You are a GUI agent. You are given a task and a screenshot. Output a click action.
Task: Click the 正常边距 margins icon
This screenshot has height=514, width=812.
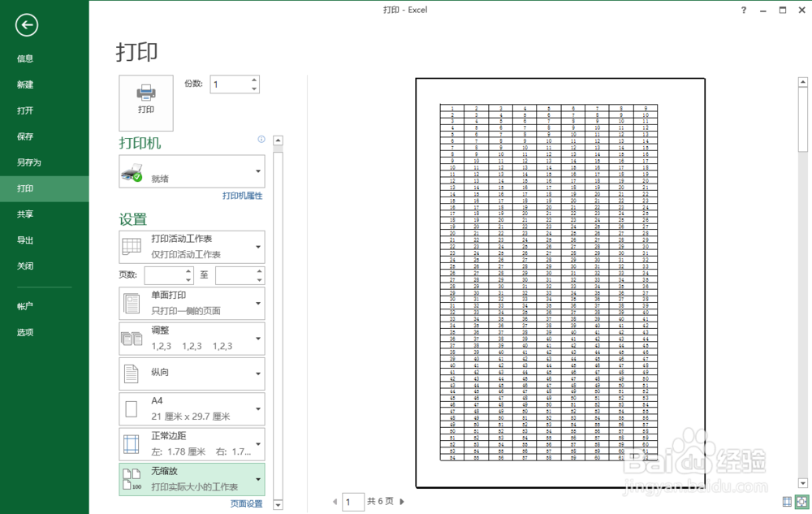[132, 443]
